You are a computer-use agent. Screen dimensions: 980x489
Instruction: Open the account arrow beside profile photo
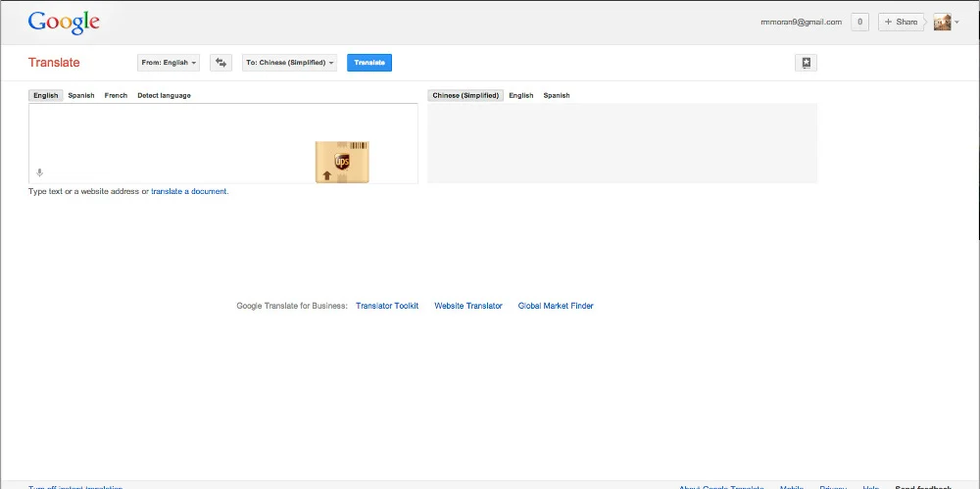tap(956, 22)
